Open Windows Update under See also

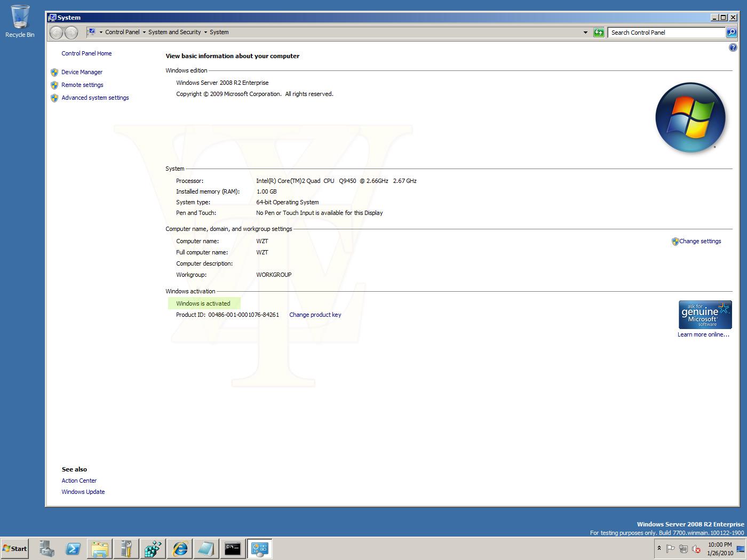83,492
